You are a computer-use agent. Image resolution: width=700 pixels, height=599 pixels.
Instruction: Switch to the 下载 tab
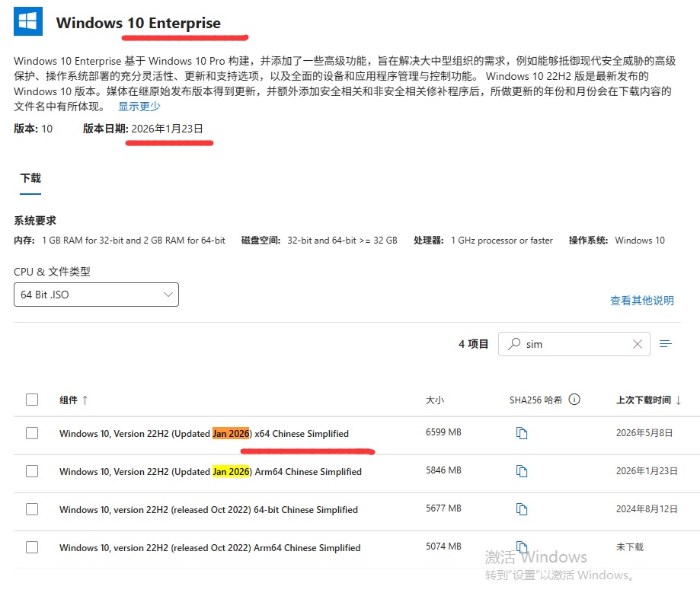[30, 178]
